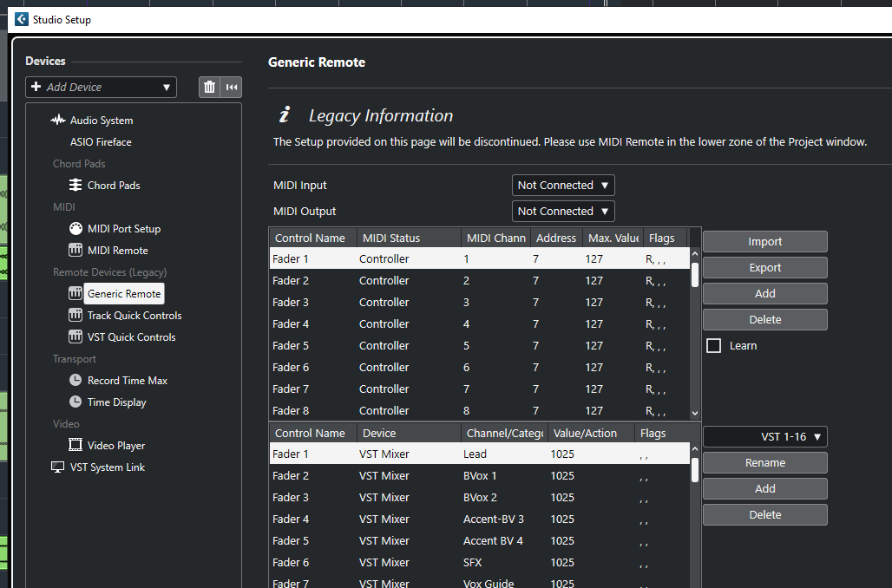Open the MIDI Output port dropdown
The height and width of the screenshot is (588, 892).
[x=563, y=212]
